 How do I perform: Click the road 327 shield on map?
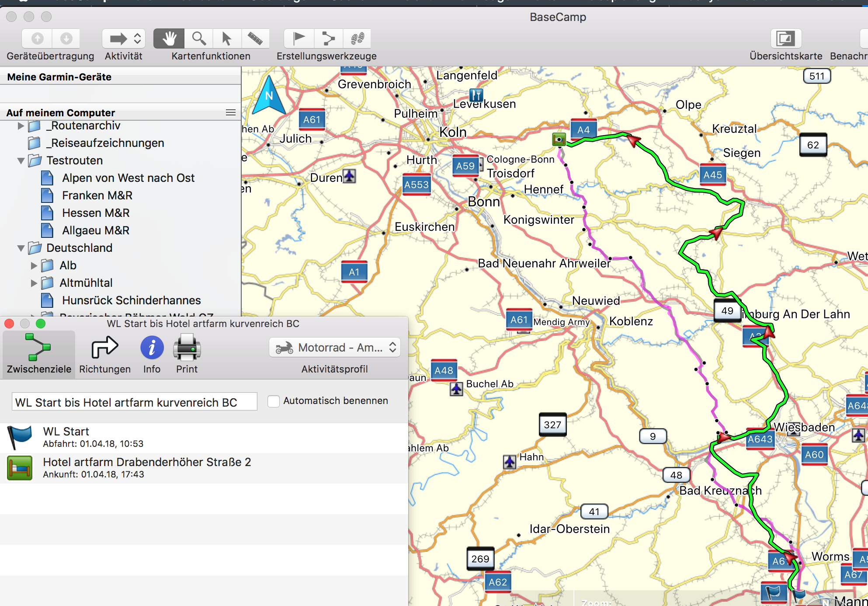(x=552, y=425)
